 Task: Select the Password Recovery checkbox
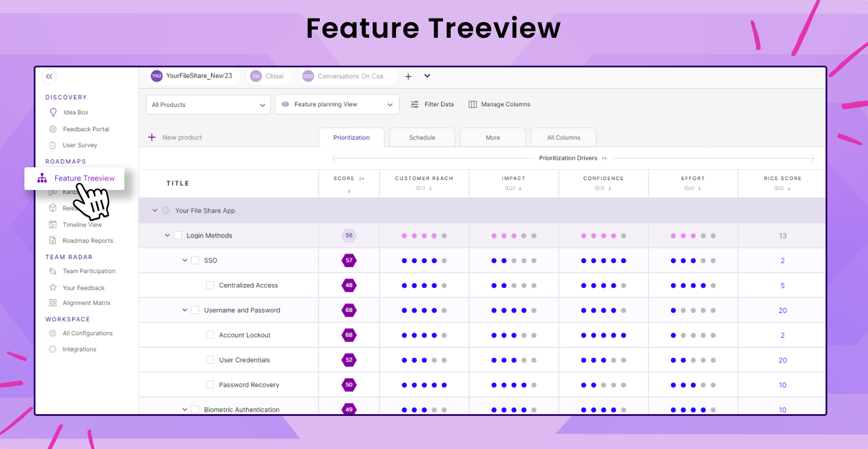click(210, 385)
